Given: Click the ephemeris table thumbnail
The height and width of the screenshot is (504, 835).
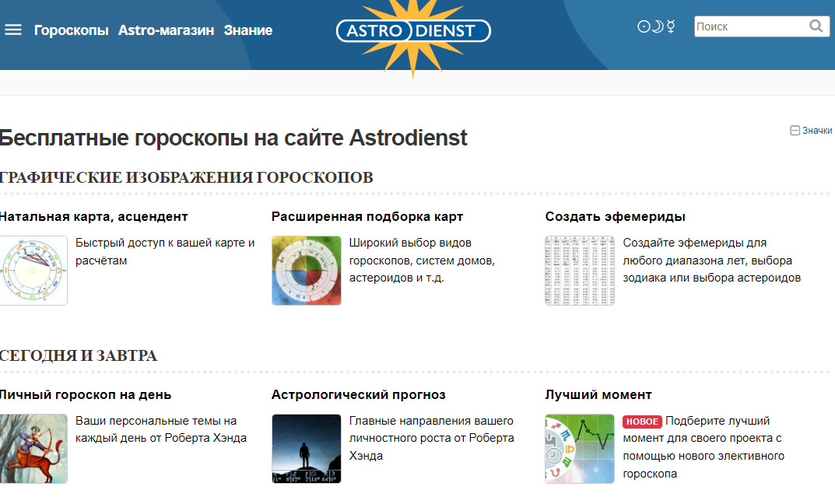Looking at the screenshot, I should pyautogui.click(x=580, y=271).
